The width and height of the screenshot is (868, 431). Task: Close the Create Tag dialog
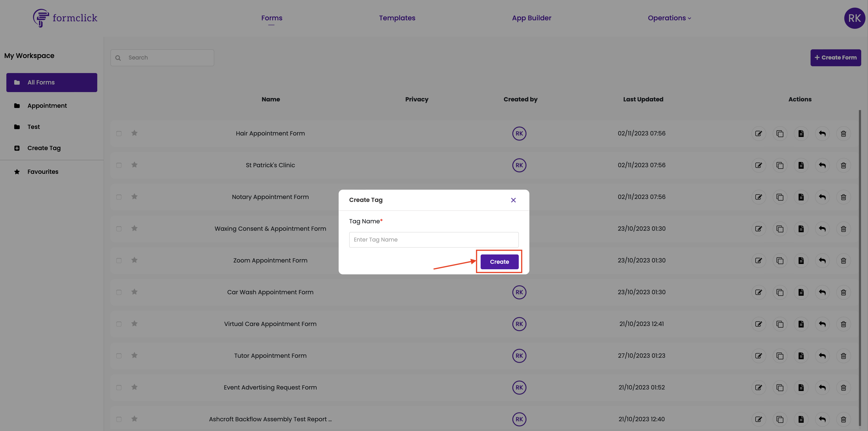pyautogui.click(x=513, y=200)
